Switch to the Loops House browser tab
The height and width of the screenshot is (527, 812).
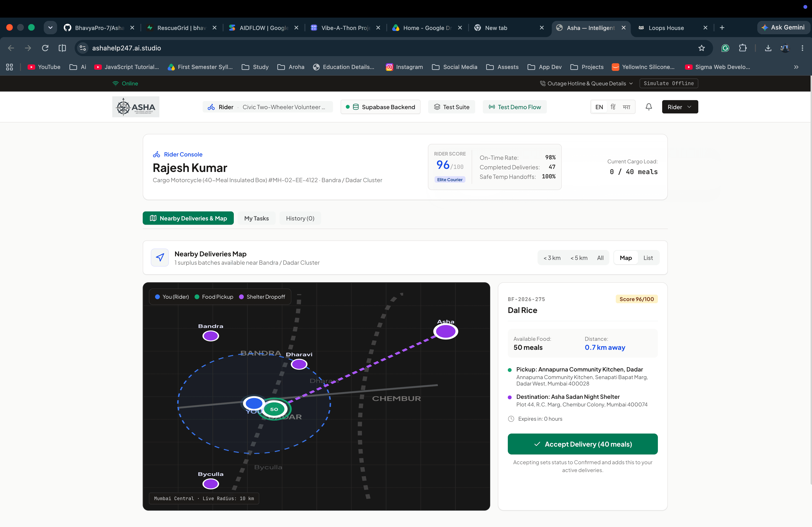tap(672, 28)
